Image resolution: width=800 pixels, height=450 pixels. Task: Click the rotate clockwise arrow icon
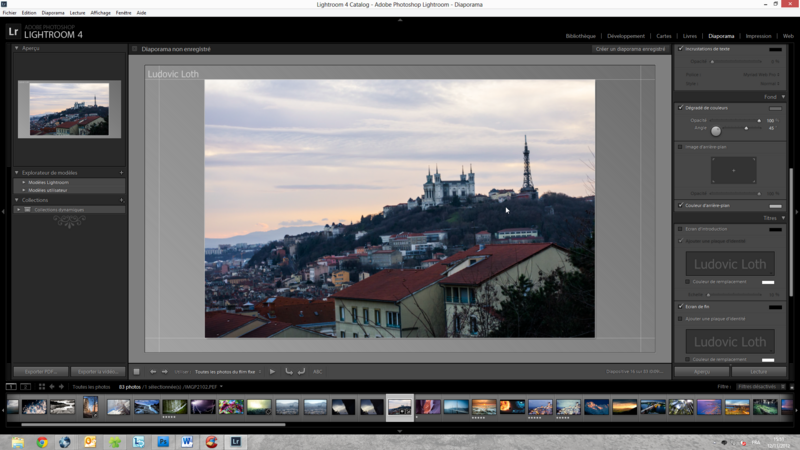click(301, 371)
